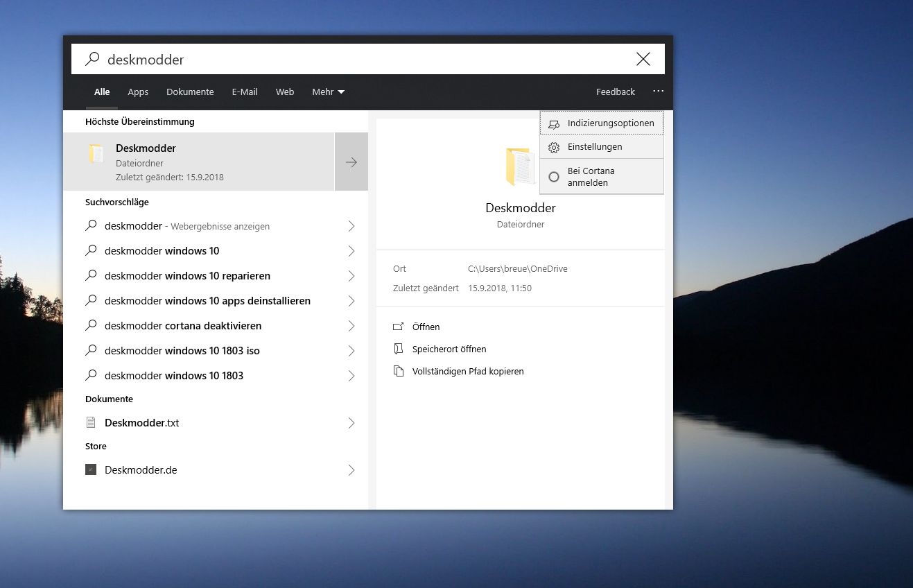Screen dimensions: 913x588
Task: Click the text file icon beside Deskmodder.txt
Action: pos(91,422)
